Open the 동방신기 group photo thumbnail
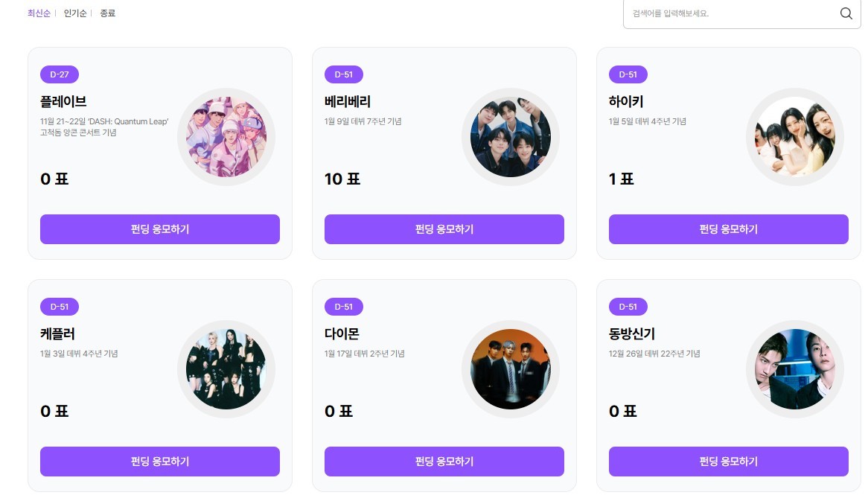The height and width of the screenshot is (498, 868). point(795,369)
